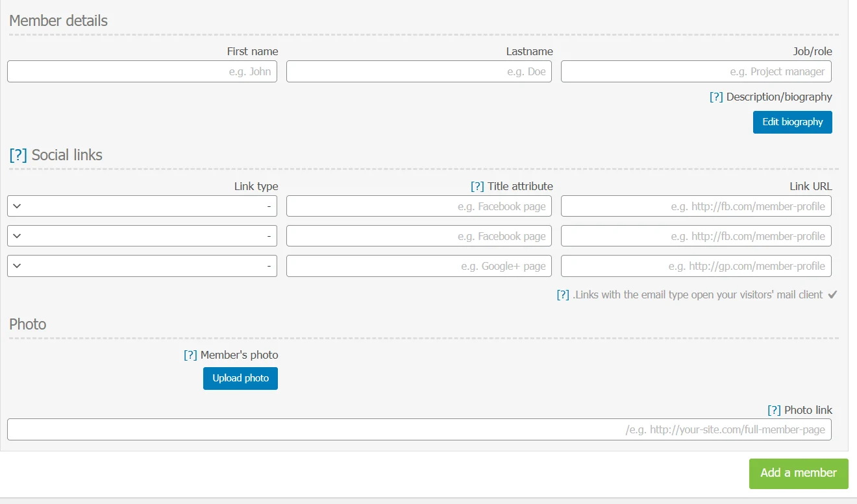This screenshot has width=857, height=504.
Task: Click the help icon beside Social links
Action: click(x=18, y=155)
